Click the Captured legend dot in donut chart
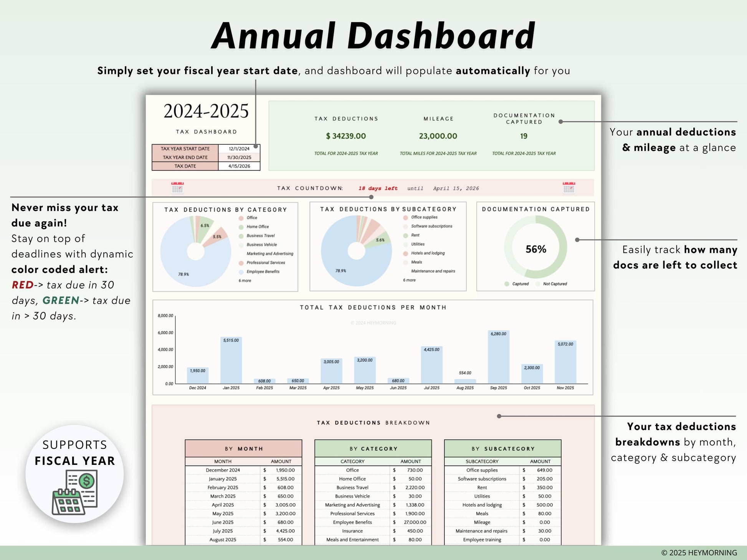Image resolution: width=747 pixels, height=560 pixels. (507, 284)
